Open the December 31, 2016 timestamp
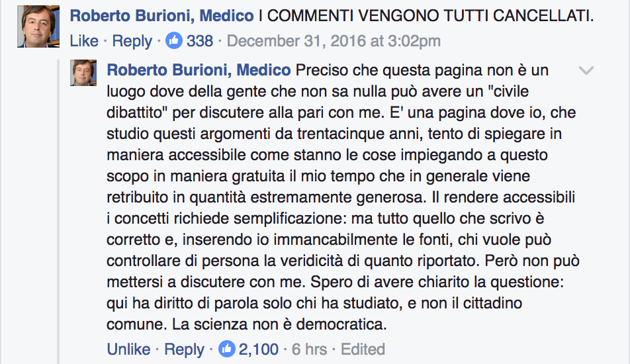 334,41
